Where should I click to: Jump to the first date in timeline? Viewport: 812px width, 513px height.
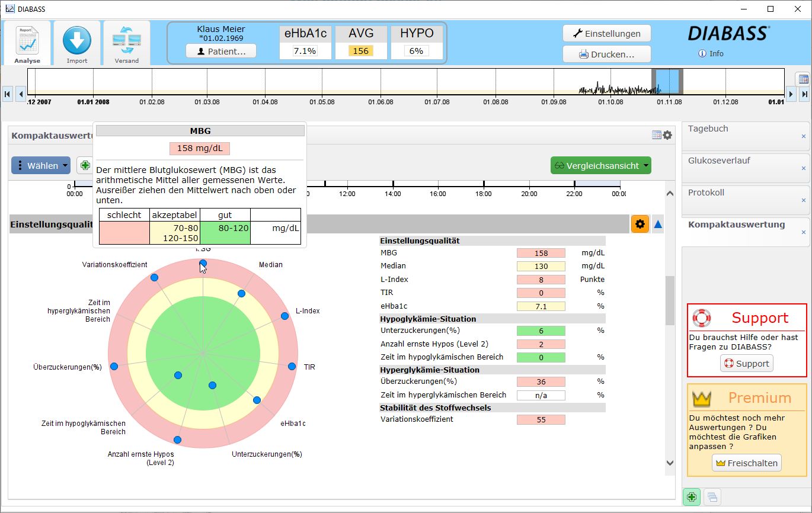coord(7,94)
